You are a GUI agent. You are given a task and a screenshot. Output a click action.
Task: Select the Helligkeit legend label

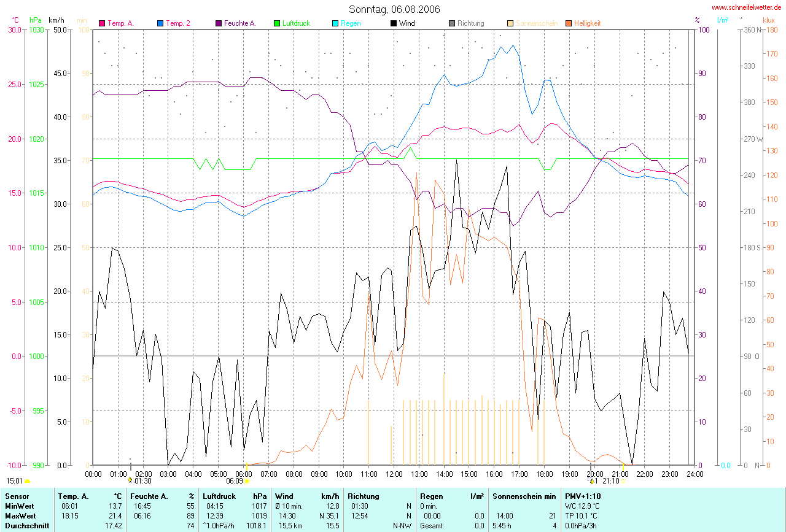pyautogui.click(x=587, y=23)
